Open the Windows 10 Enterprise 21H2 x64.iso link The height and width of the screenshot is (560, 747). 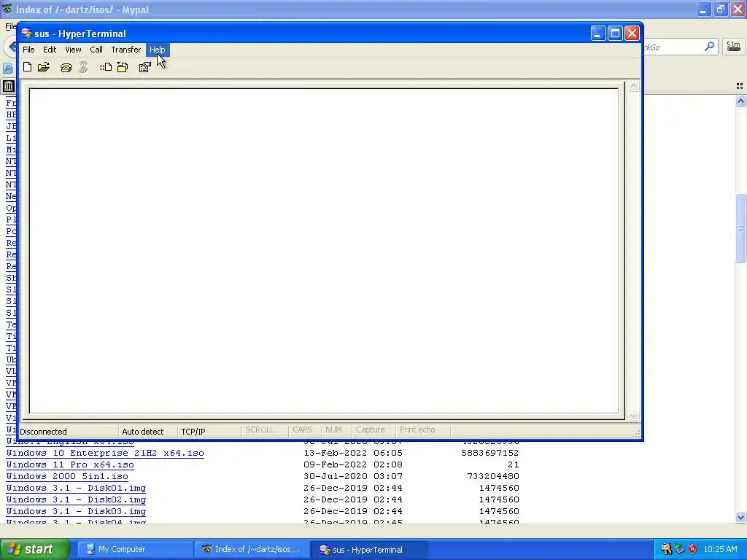click(x=105, y=453)
